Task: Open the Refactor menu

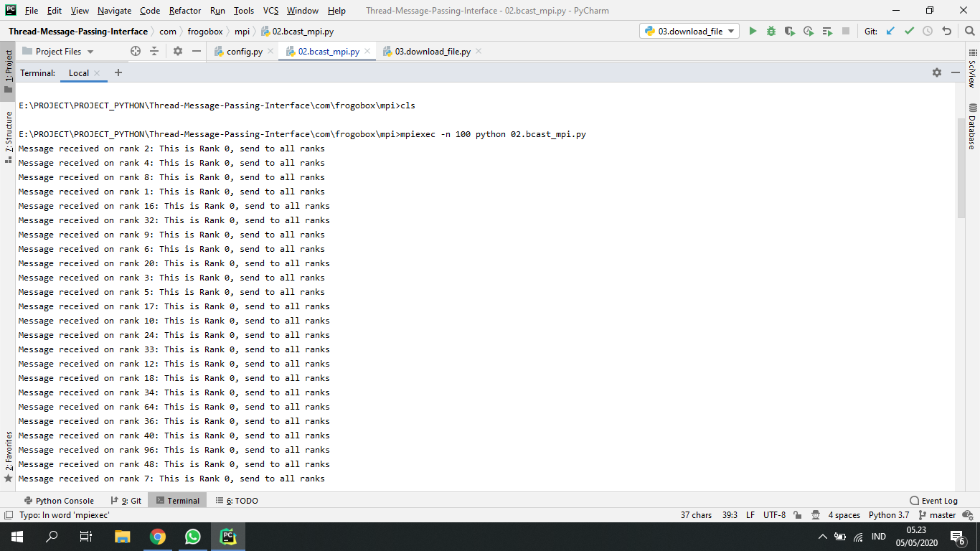Action: pos(185,11)
